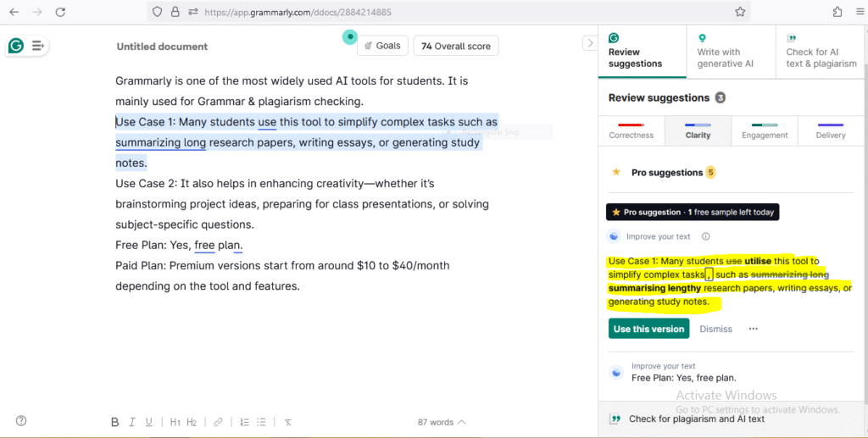
Task: Click underlined 'summarizing long' in document
Action: point(160,142)
